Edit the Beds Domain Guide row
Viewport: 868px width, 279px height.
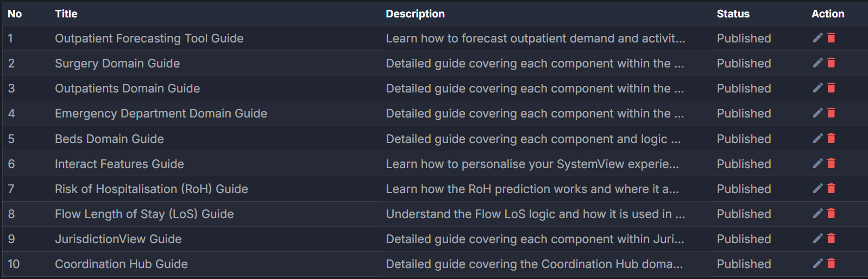817,139
